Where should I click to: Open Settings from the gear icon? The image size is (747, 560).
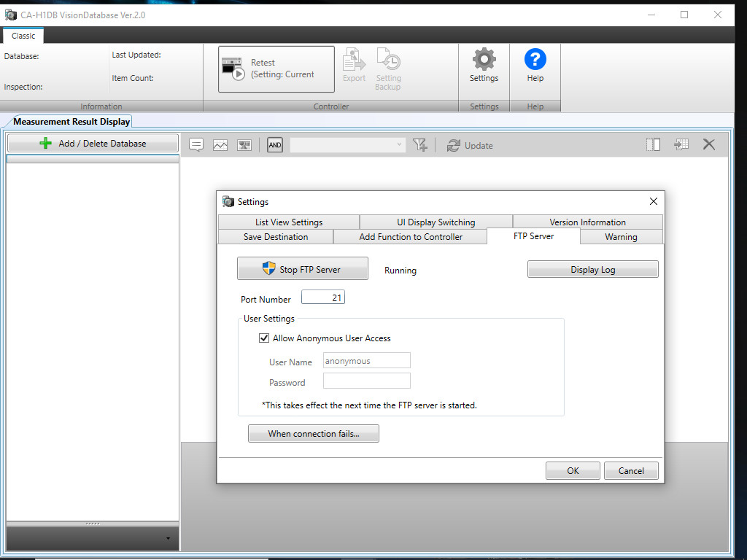484,65
